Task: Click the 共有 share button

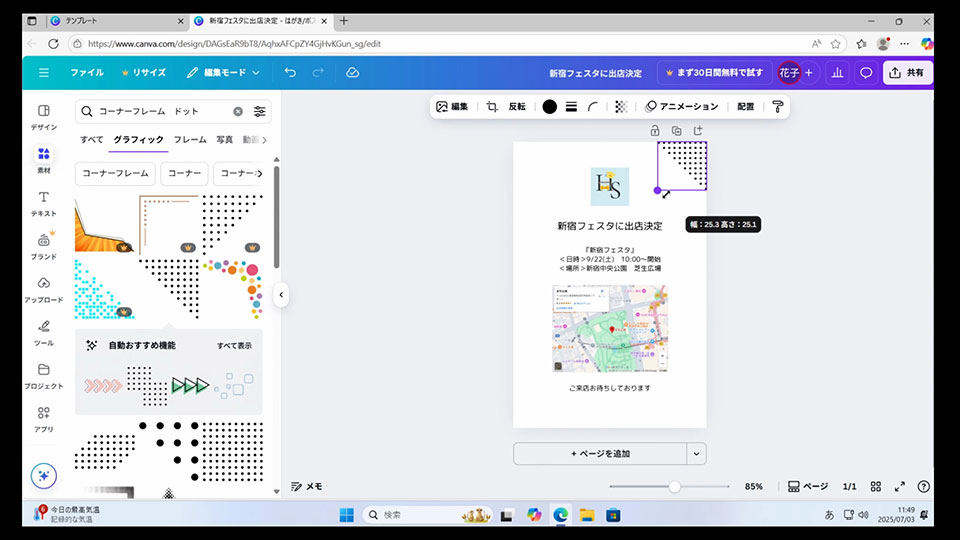Action: tap(907, 72)
